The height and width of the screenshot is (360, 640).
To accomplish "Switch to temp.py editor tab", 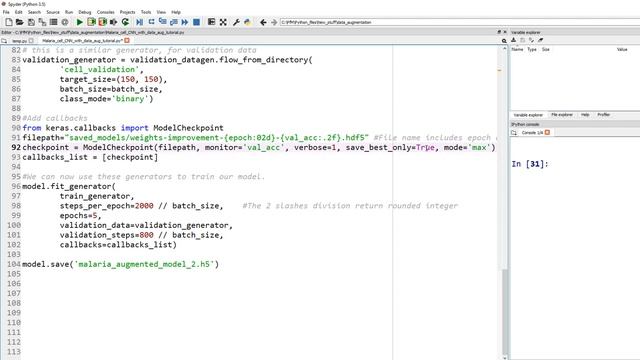I will coord(19,41).
